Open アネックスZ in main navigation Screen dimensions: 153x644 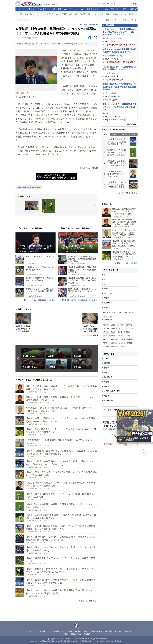click(x=37, y=9)
